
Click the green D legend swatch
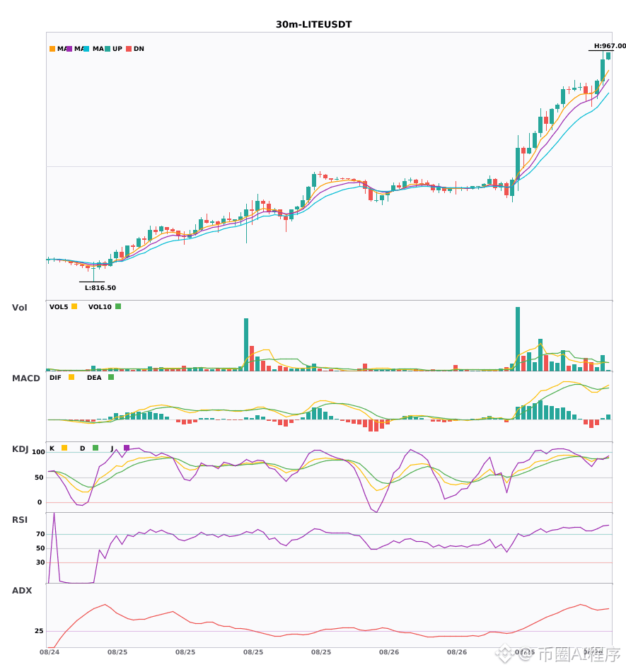pyautogui.click(x=95, y=448)
